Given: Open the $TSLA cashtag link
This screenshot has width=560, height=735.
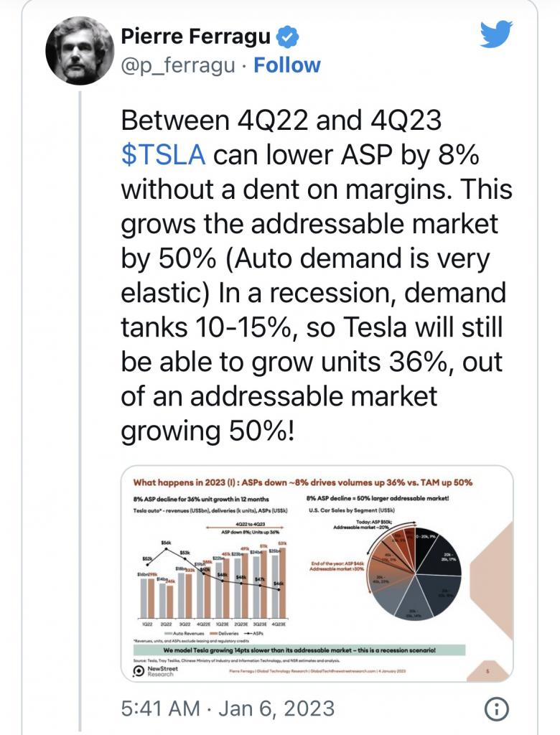Looking at the screenshot, I should (163, 155).
